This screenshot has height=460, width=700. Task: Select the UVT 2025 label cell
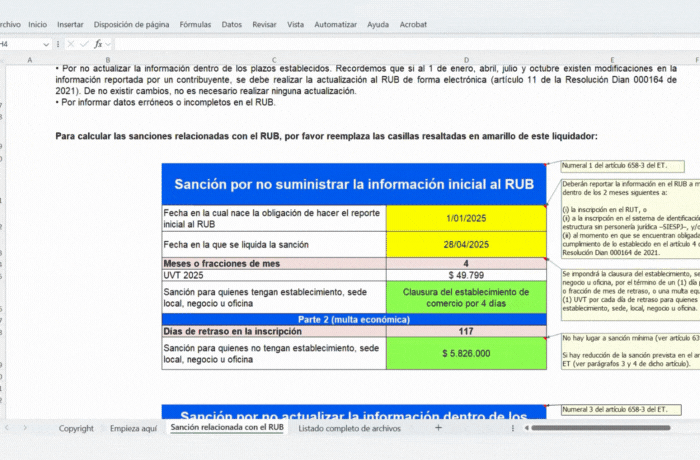(x=274, y=275)
